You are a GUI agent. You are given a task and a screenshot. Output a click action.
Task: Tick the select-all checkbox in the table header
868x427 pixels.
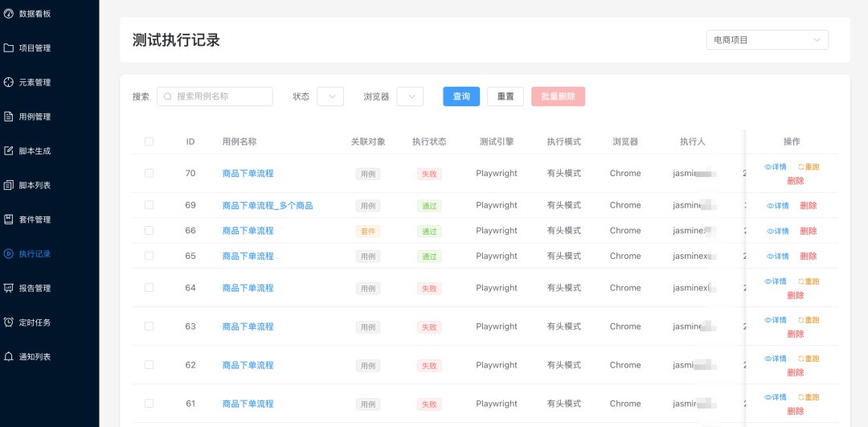149,142
